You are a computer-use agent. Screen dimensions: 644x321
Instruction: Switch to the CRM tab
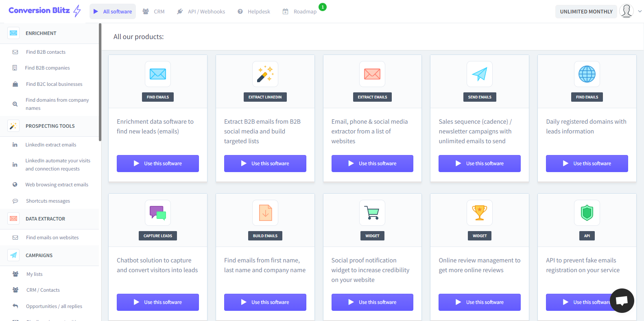coord(153,11)
